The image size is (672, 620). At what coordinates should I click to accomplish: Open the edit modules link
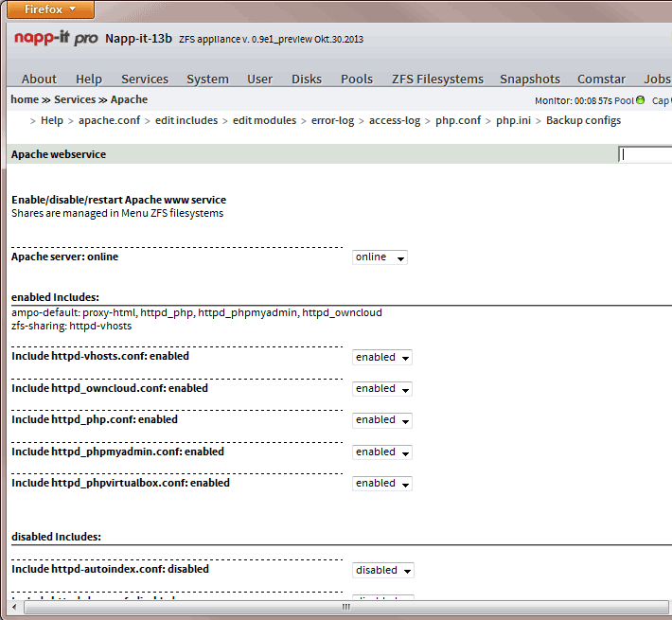point(264,120)
